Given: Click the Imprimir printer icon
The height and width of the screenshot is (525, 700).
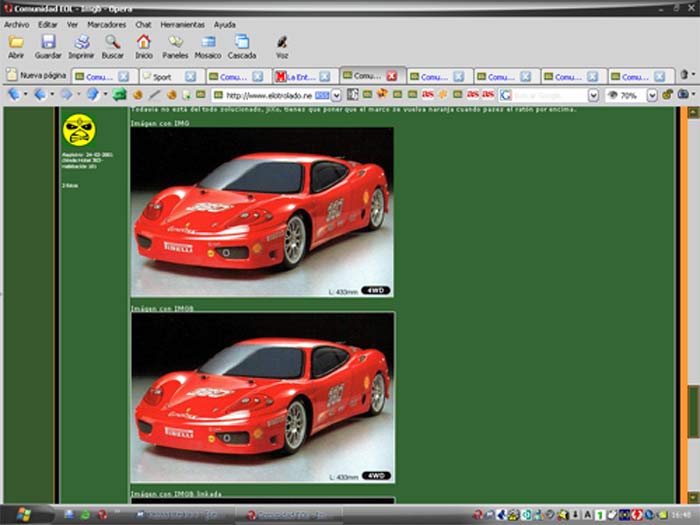Looking at the screenshot, I should click(x=81, y=42).
